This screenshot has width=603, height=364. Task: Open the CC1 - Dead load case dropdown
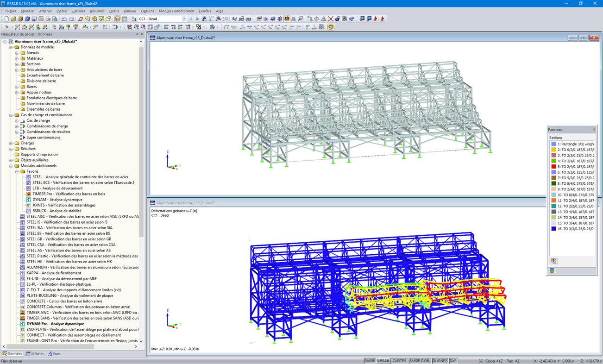tap(184, 19)
